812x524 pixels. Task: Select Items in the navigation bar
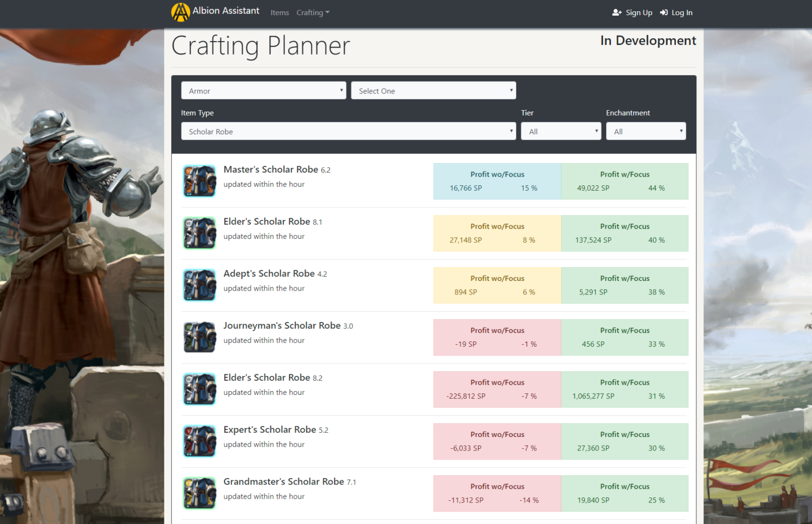[279, 12]
